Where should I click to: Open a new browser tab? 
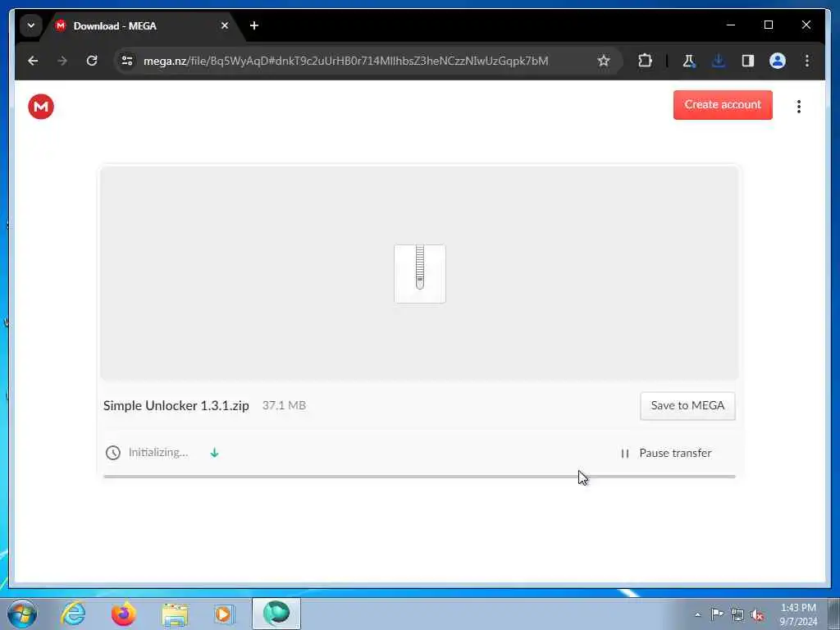point(254,25)
